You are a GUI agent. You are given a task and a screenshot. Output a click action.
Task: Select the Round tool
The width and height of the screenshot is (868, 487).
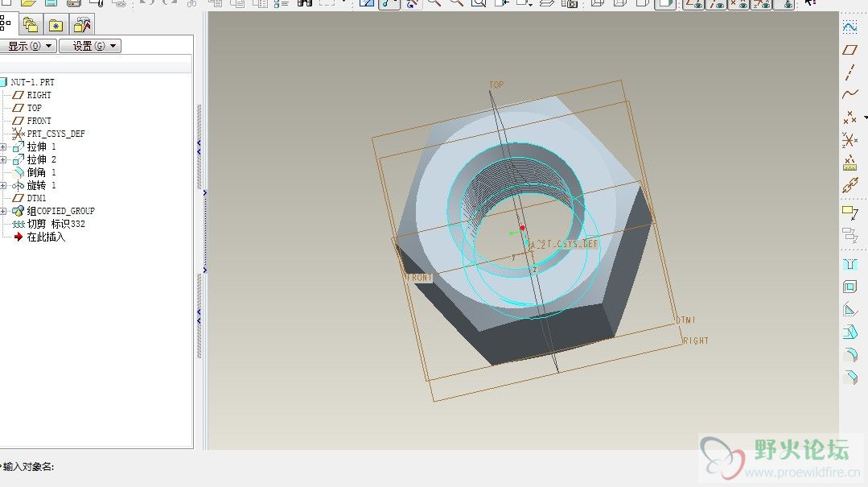point(849,355)
